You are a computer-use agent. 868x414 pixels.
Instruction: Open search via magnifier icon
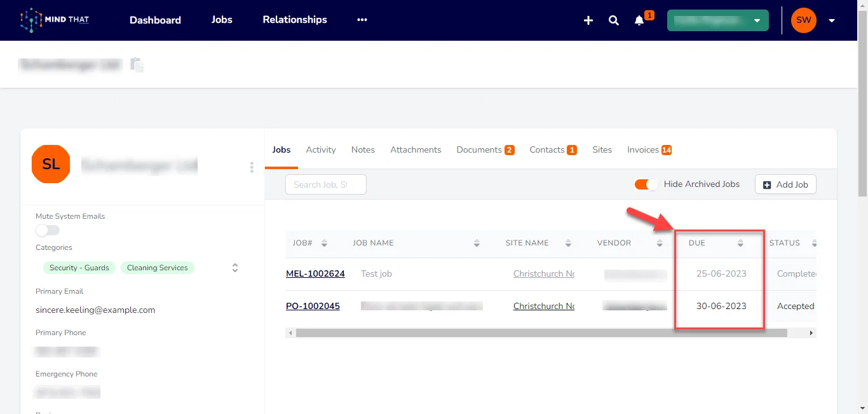(x=614, y=20)
